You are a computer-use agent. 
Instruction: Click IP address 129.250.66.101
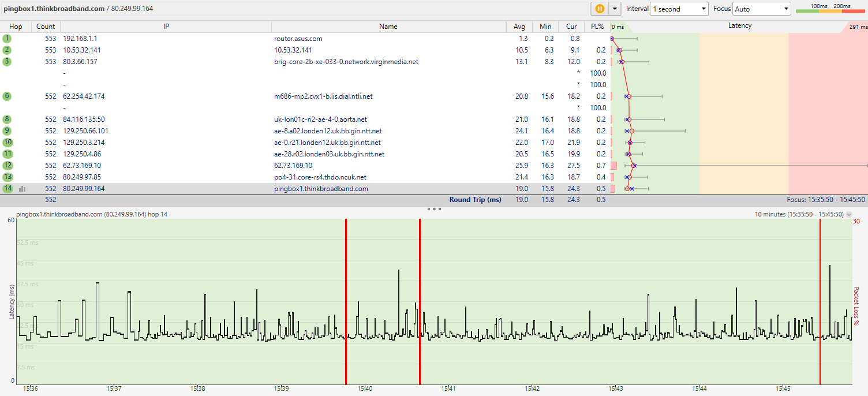click(85, 131)
